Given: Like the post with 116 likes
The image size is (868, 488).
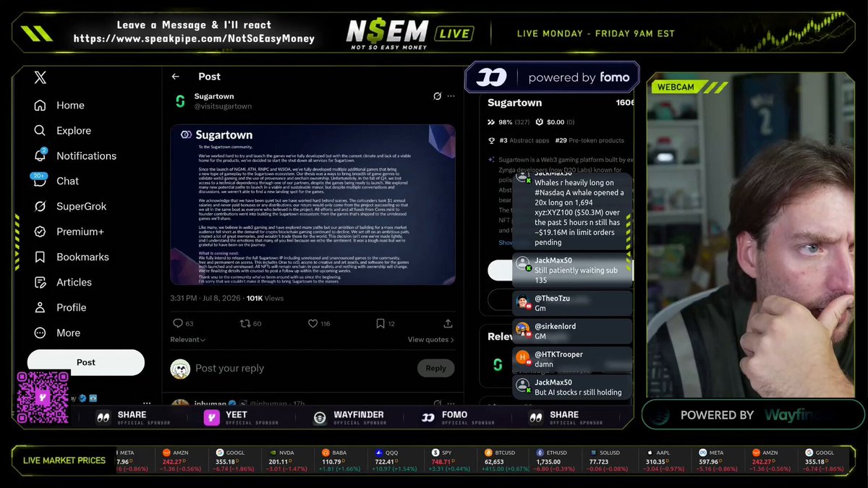Looking at the screenshot, I should click(312, 324).
